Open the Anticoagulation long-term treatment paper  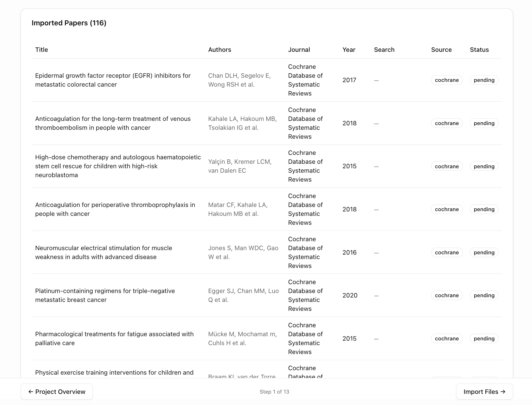pos(113,123)
